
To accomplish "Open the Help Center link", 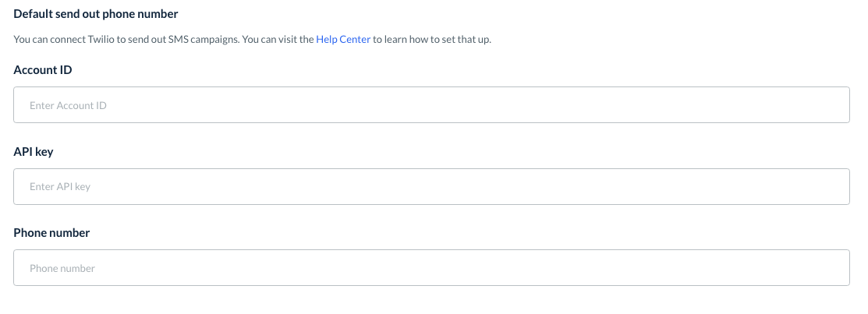I will coord(343,39).
